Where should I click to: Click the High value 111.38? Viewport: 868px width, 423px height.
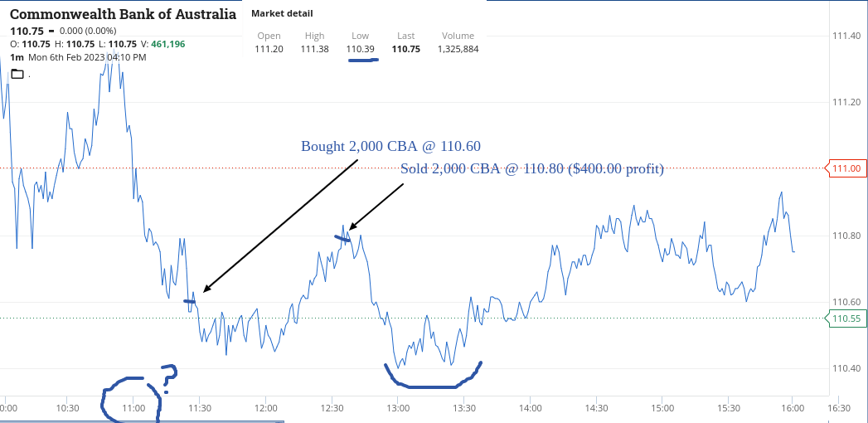point(314,49)
